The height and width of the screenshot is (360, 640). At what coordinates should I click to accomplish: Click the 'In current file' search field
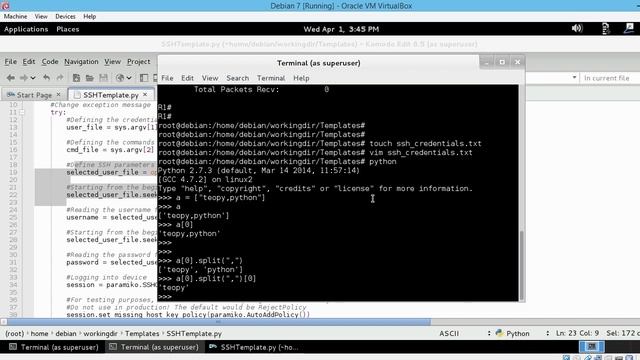(610, 78)
